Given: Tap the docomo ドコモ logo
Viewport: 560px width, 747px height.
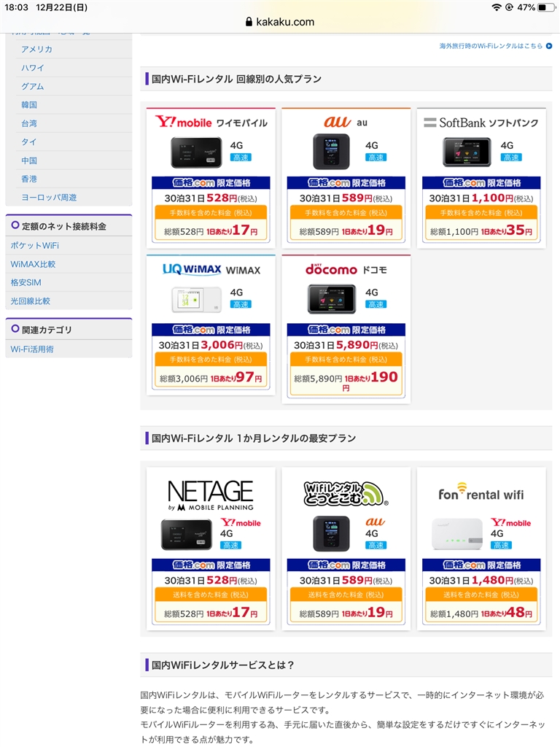Looking at the screenshot, I should (x=346, y=270).
